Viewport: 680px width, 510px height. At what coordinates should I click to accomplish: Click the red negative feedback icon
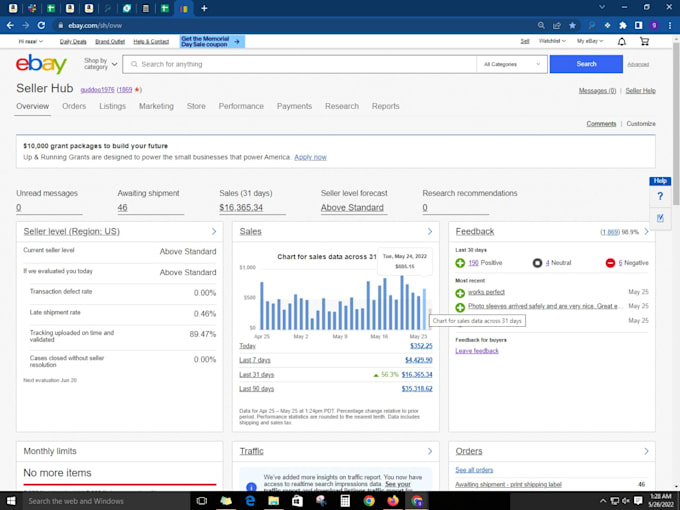pyautogui.click(x=610, y=263)
